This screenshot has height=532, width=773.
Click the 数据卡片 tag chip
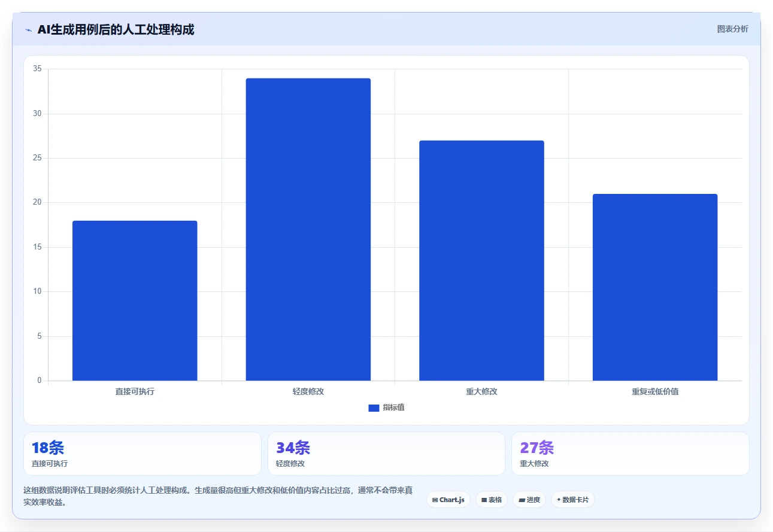[x=573, y=500]
